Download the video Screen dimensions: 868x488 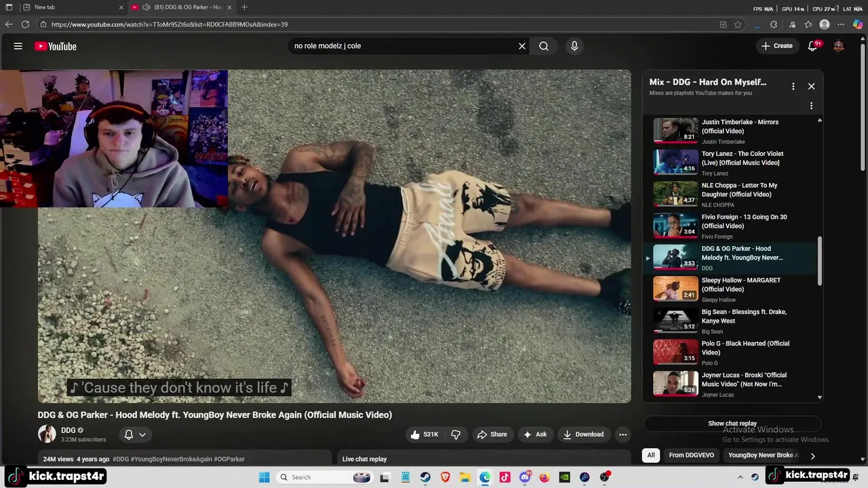coord(583,434)
